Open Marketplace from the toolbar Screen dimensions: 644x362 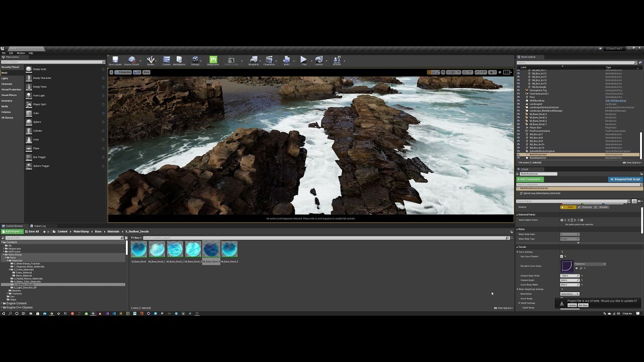click(x=179, y=60)
